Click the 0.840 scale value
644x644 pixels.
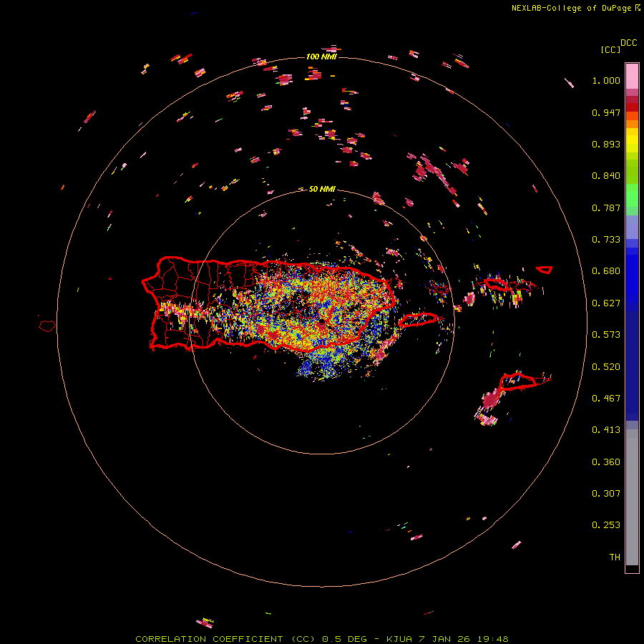(x=606, y=176)
